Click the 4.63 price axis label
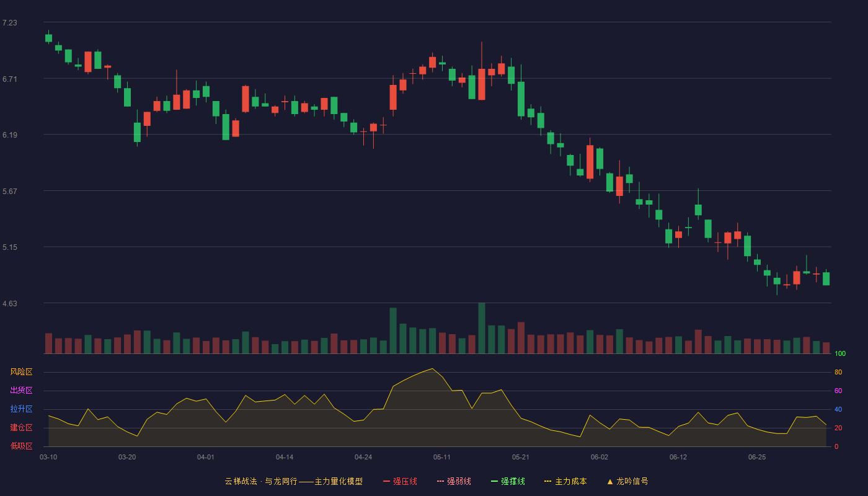Viewport: 868px width, 496px height. pos(9,303)
